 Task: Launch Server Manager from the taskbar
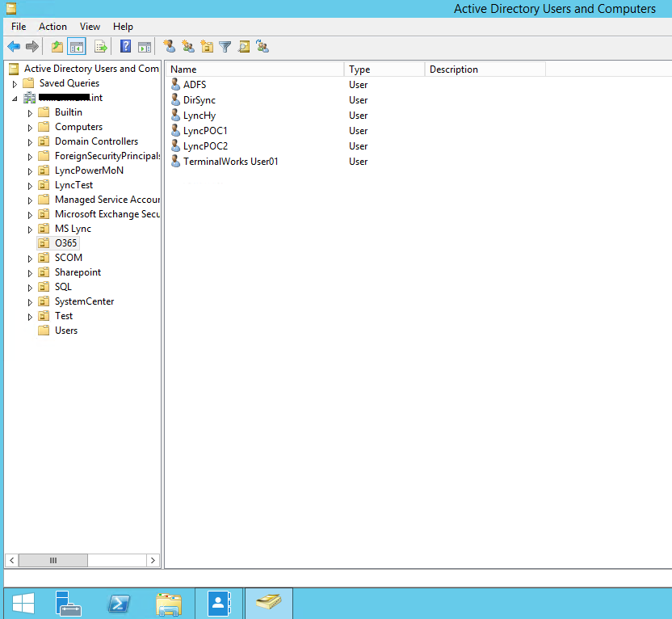pyautogui.click(x=68, y=604)
